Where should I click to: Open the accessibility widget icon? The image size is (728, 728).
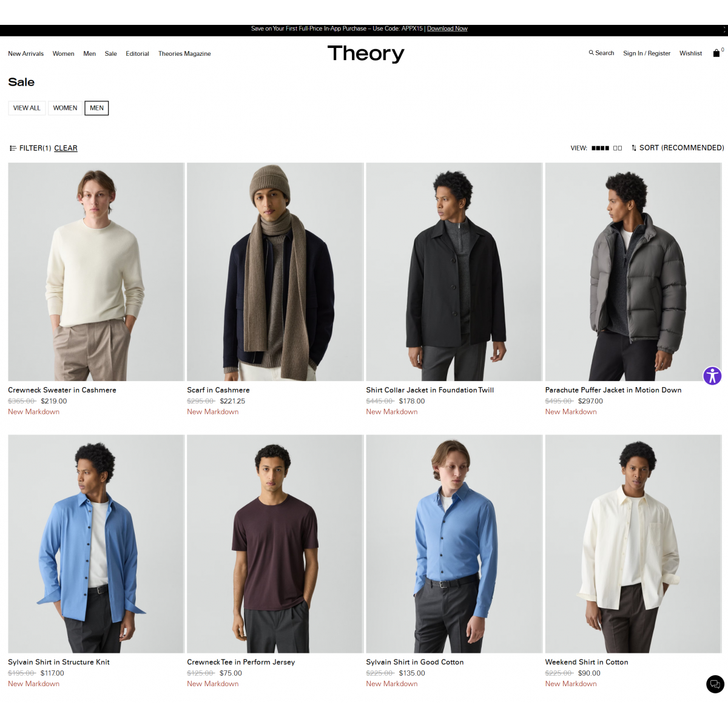coord(712,376)
